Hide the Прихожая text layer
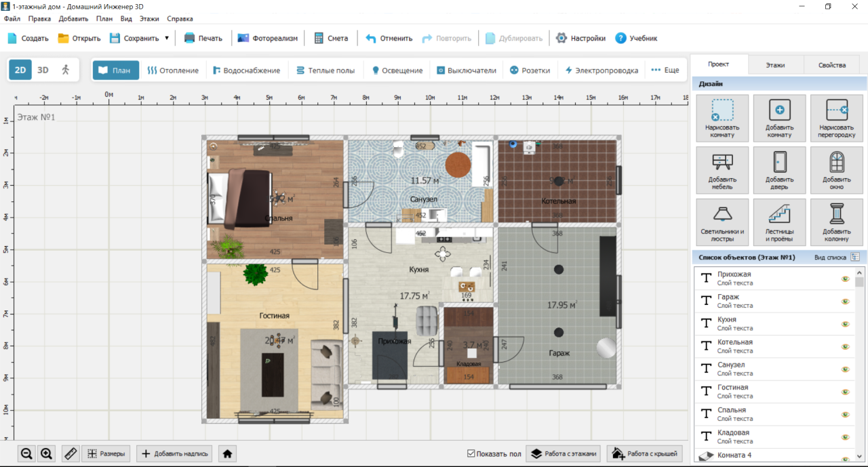This screenshot has width=868, height=467. [845, 279]
